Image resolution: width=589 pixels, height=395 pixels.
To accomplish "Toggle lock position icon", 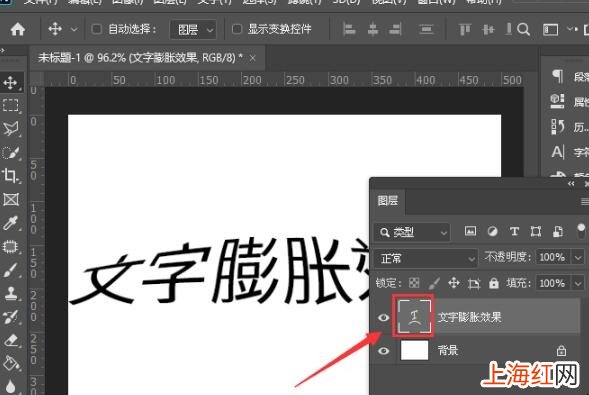I will point(454,283).
